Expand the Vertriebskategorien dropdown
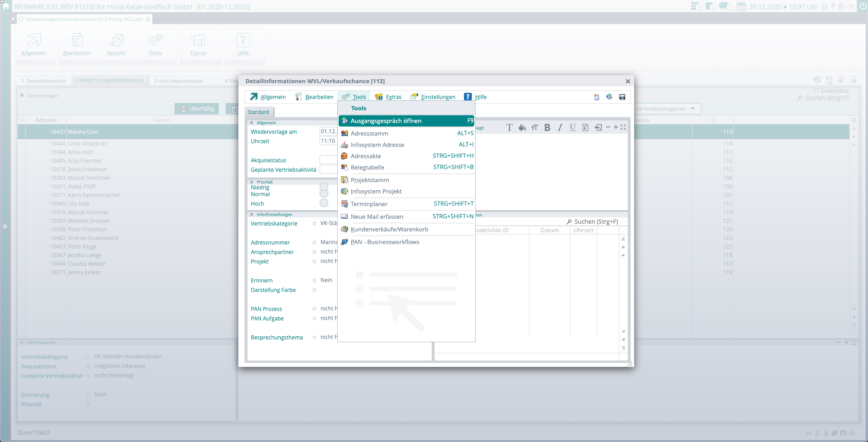868x442 pixels. click(x=692, y=109)
